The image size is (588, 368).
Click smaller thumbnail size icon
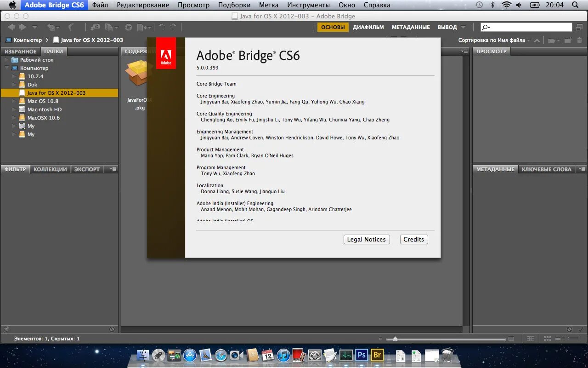point(381,339)
